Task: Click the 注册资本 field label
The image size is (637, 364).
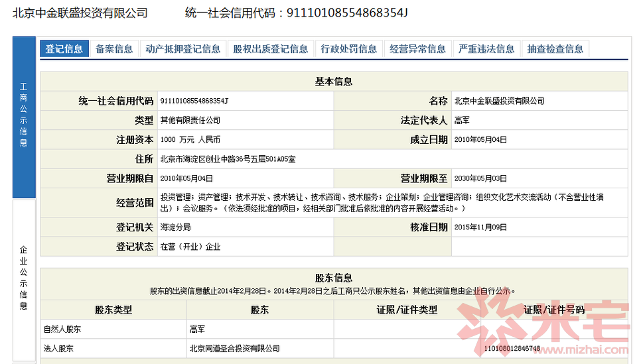Action: click(x=135, y=140)
